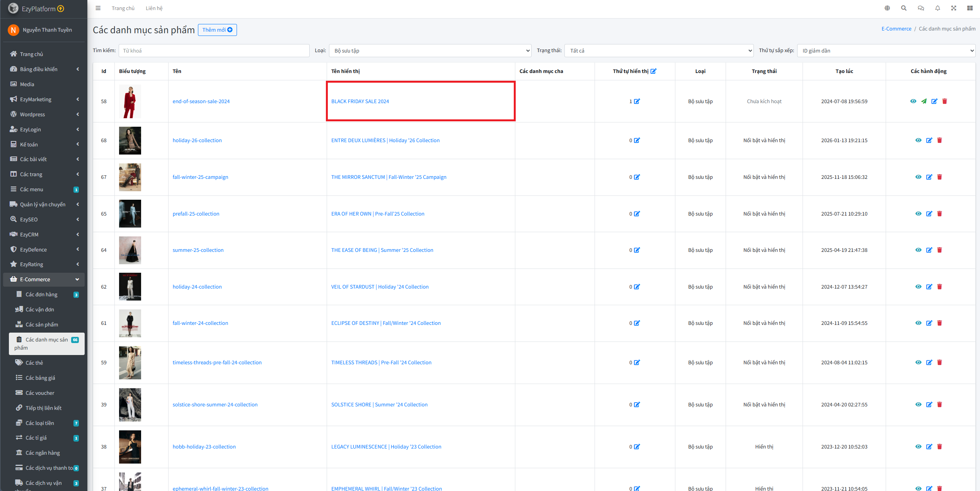The image size is (980, 491).
Task: Open the globe language icon
Action: [x=887, y=8]
